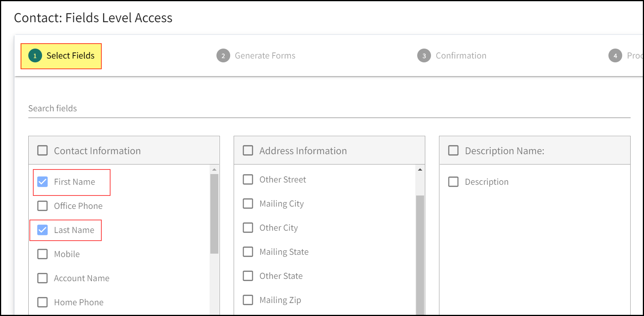This screenshot has width=644, height=316.
Task: Click the Search fields input box
Action: (x=329, y=109)
